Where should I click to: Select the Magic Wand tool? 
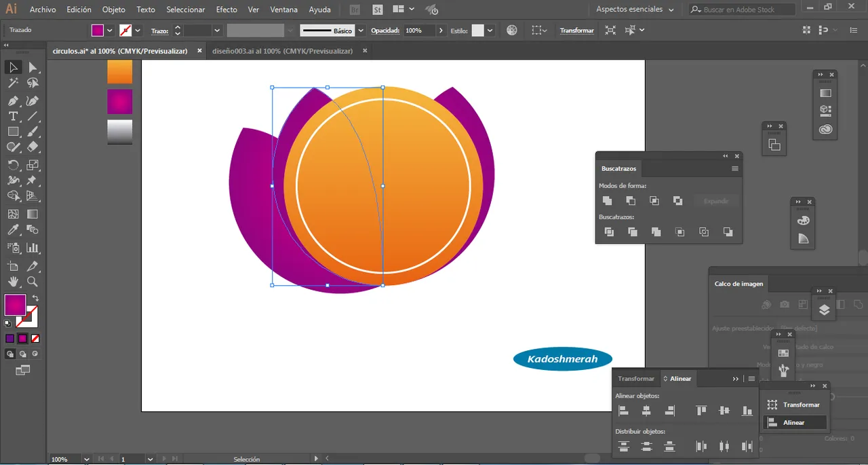[x=13, y=83]
